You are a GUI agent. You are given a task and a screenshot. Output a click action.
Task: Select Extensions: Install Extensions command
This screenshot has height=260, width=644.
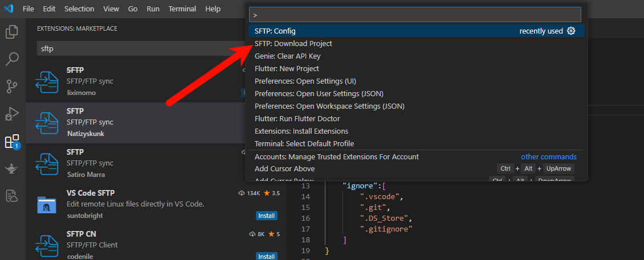417,131
